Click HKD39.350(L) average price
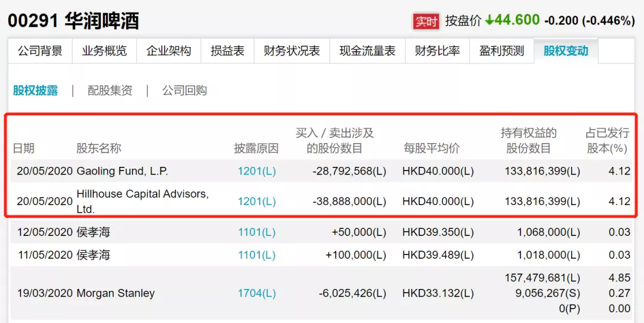Viewport: 644px width, 323px height. pos(438,232)
